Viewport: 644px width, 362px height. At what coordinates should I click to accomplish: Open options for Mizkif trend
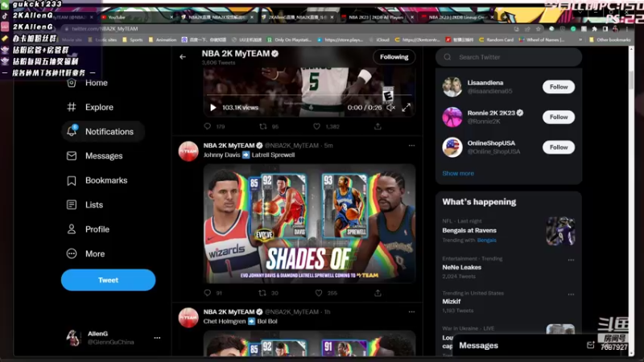click(571, 294)
